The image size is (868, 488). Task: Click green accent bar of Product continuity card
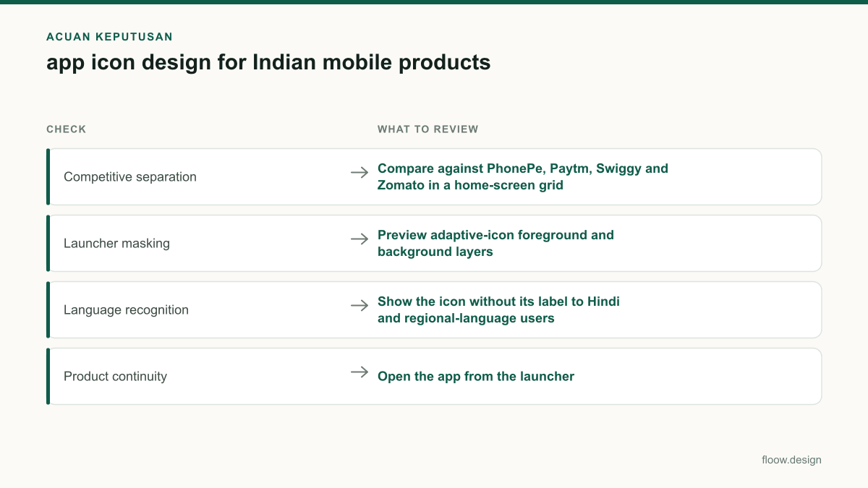pyautogui.click(x=48, y=376)
